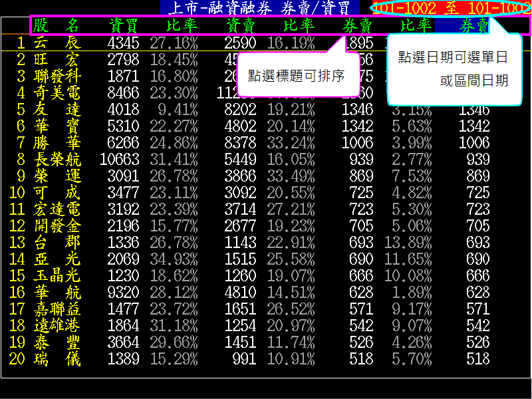This screenshot has height=399, width=532.
Task: Select 長榮航 in row 8
Action: point(57,159)
